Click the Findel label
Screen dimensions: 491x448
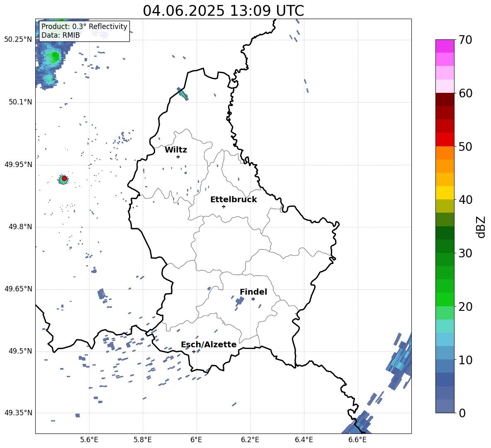point(253,292)
